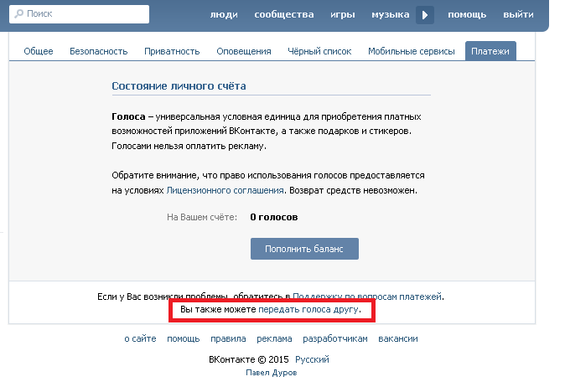Switch to the Общее tab

[x=39, y=51]
